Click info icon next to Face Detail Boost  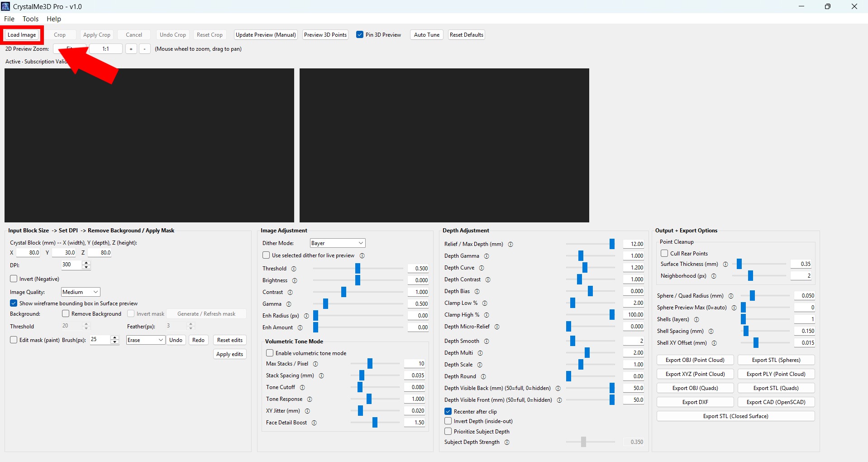tap(314, 423)
